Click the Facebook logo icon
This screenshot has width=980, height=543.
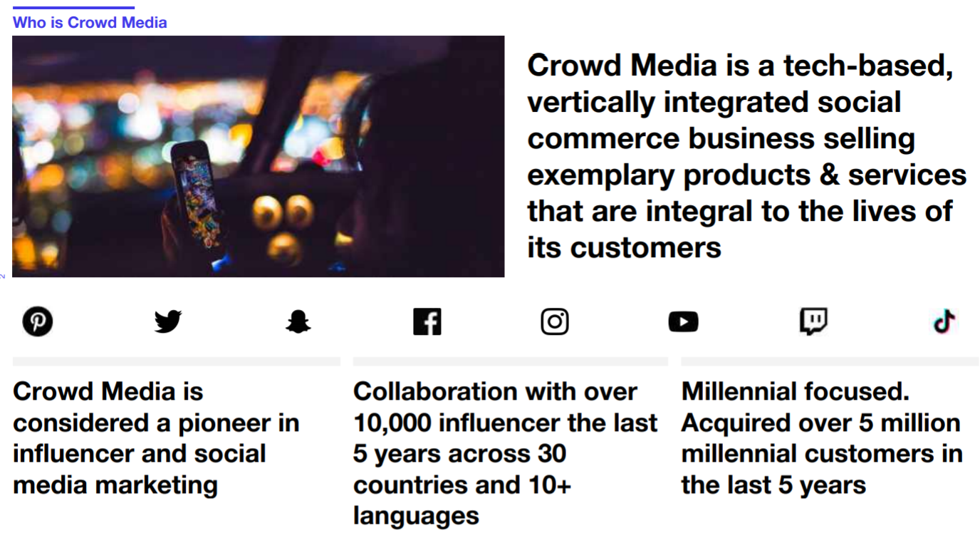[427, 322]
